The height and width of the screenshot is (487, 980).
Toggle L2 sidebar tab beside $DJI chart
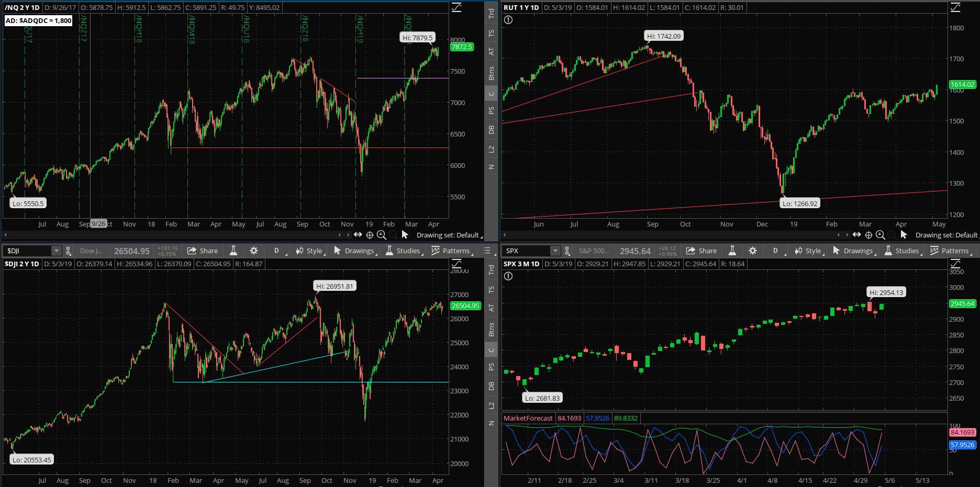491,405
